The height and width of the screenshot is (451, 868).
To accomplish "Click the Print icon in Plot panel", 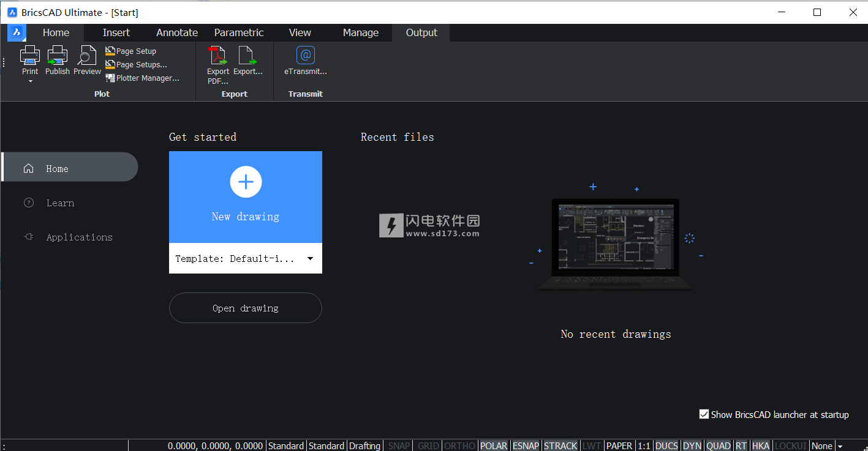I will point(30,55).
